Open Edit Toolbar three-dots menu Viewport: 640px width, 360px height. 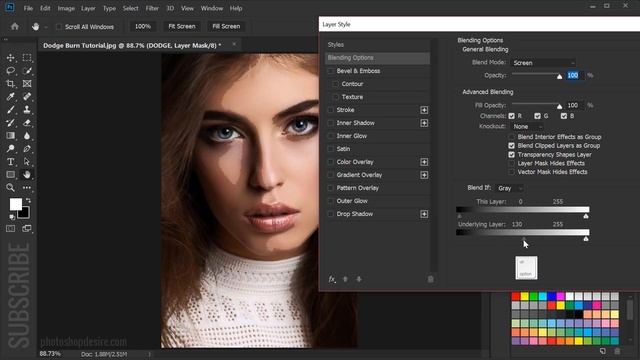[x=27, y=188]
